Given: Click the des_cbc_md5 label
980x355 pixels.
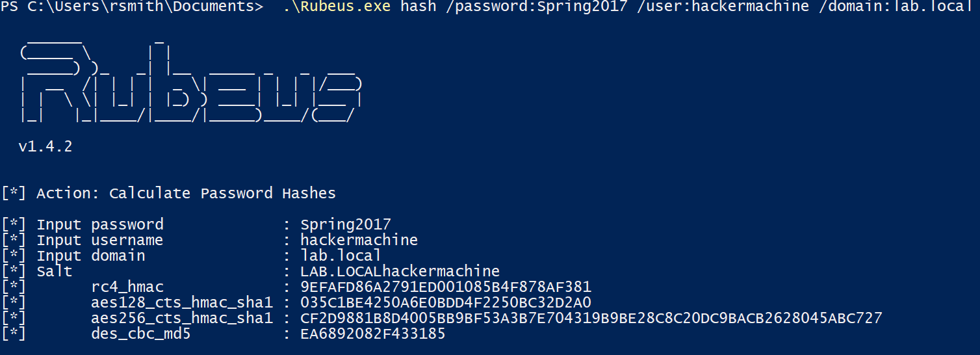Looking at the screenshot, I should click(141, 334).
